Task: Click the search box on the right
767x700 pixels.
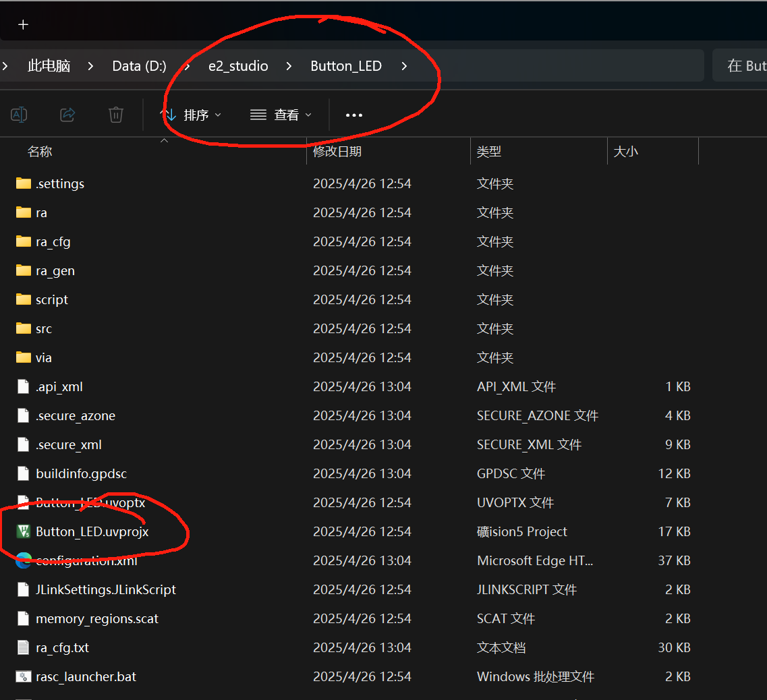Action: coord(739,65)
